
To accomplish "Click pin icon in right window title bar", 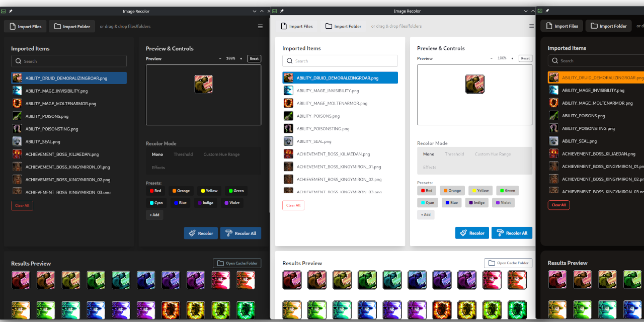I will coord(547,11).
